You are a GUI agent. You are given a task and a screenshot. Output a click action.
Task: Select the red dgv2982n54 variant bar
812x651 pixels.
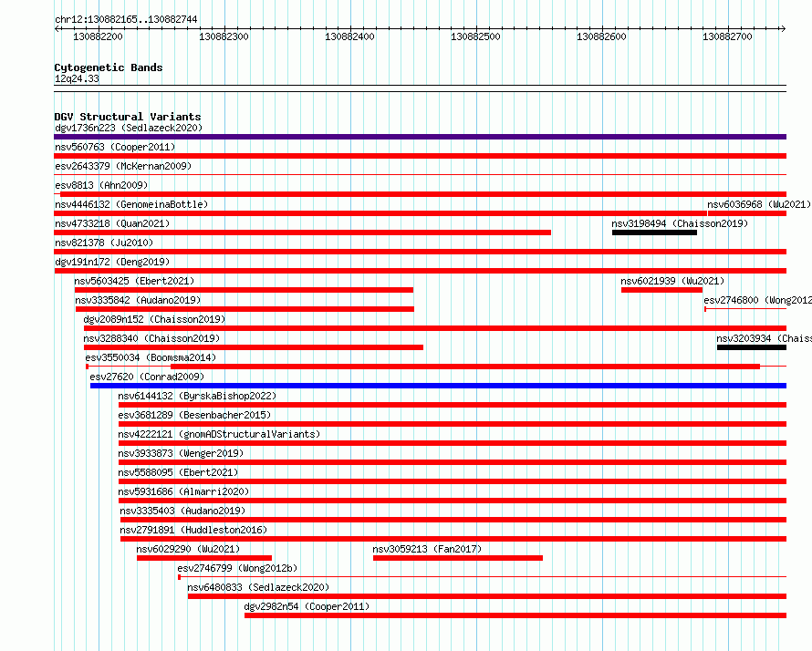point(515,615)
